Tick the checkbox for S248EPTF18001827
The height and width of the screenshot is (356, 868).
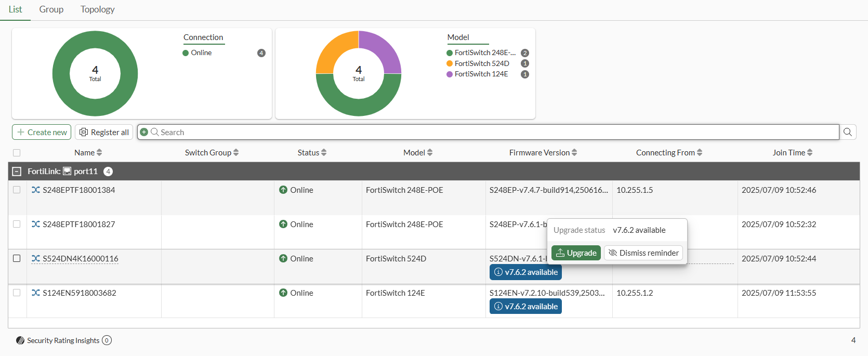[x=17, y=224]
